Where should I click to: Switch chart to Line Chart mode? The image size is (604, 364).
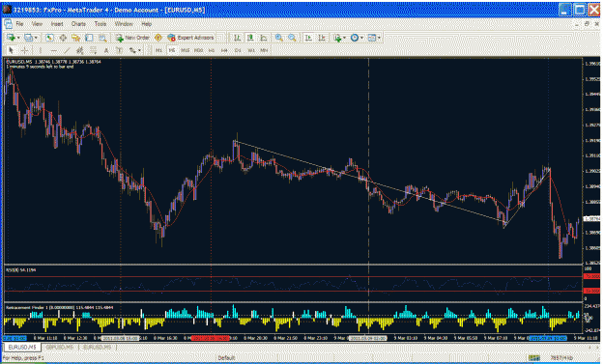(264, 38)
